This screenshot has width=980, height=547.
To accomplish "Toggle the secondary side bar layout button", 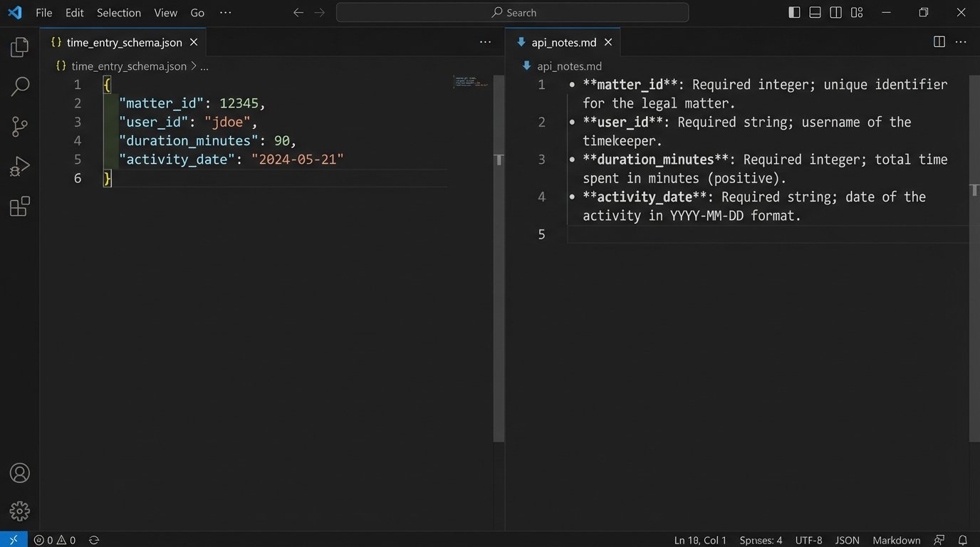I will pos(835,13).
